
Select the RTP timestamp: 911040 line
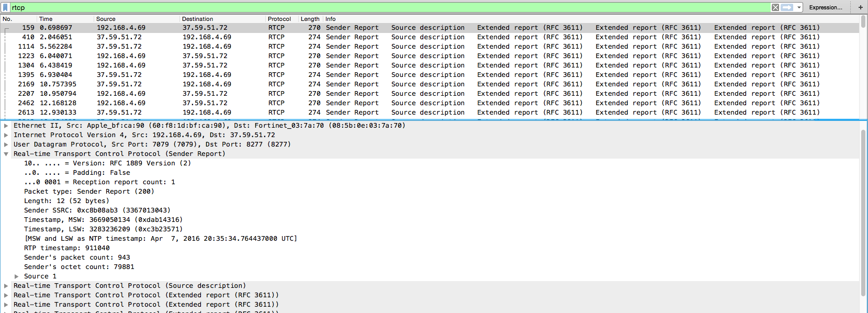pos(66,248)
